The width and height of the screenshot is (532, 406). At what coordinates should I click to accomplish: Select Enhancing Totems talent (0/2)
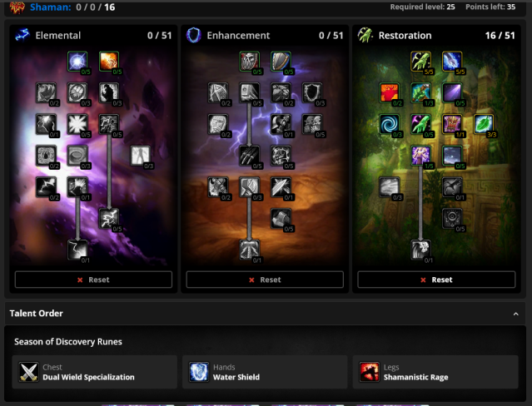(218, 124)
